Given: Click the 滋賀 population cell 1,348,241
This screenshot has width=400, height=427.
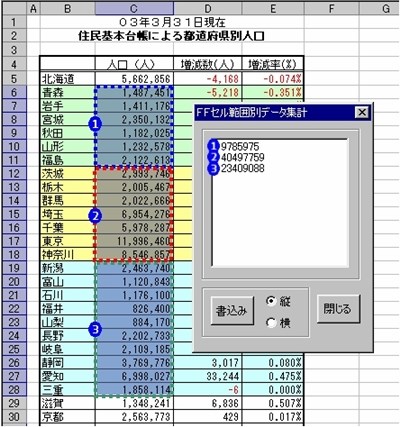Looking at the screenshot, I should pyautogui.click(x=134, y=403).
